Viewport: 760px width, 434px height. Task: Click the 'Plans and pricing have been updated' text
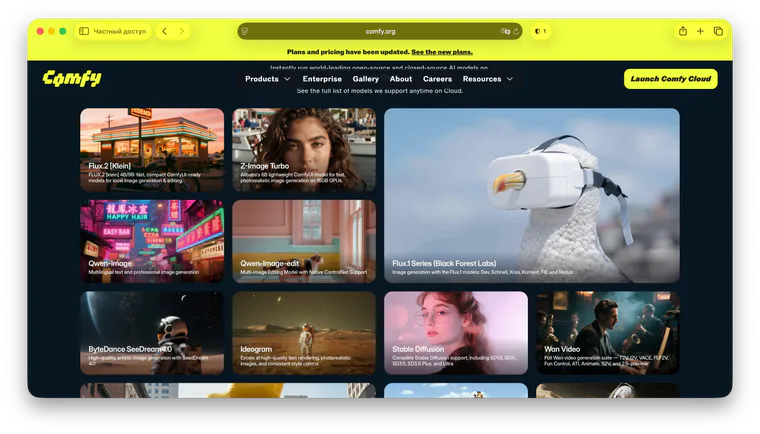[348, 52]
